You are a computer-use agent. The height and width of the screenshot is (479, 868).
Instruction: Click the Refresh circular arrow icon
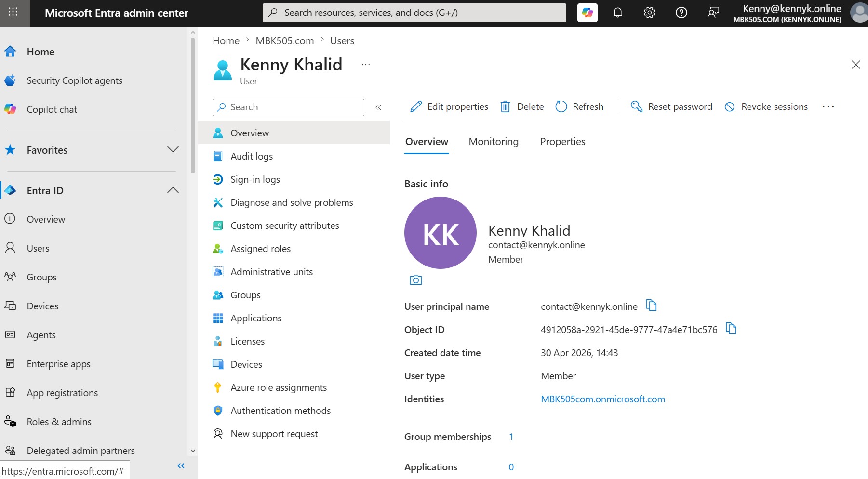pos(561,106)
